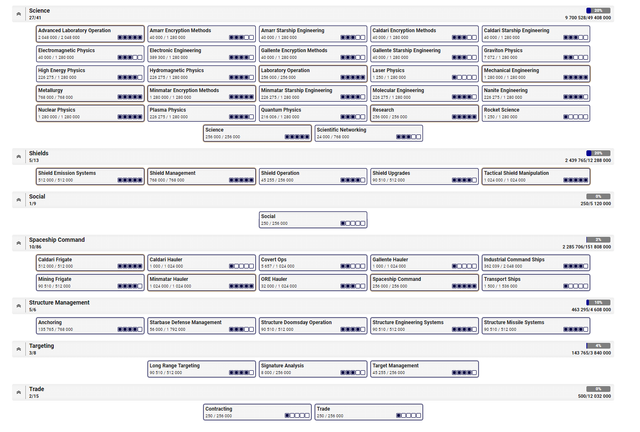The width and height of the screenshot is (640, 432).
Task: Choose the Laboratory Operation skill
Action: tap(313, 74)
